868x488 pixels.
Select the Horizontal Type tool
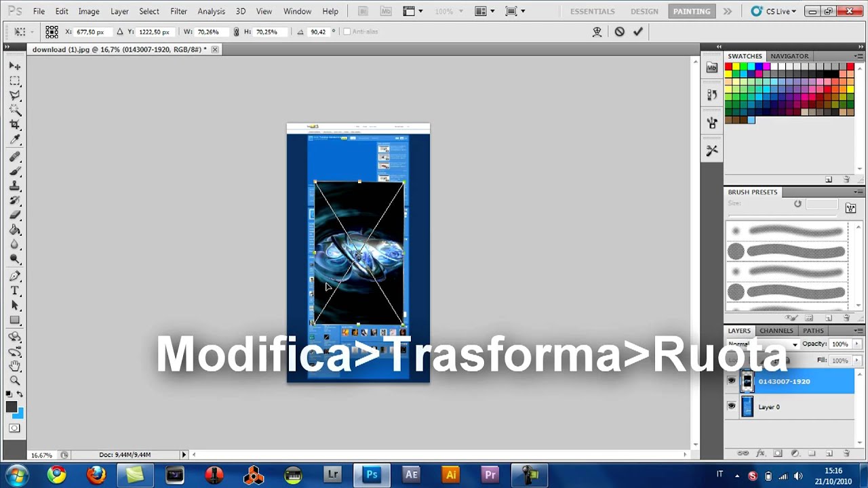[15, 291]
